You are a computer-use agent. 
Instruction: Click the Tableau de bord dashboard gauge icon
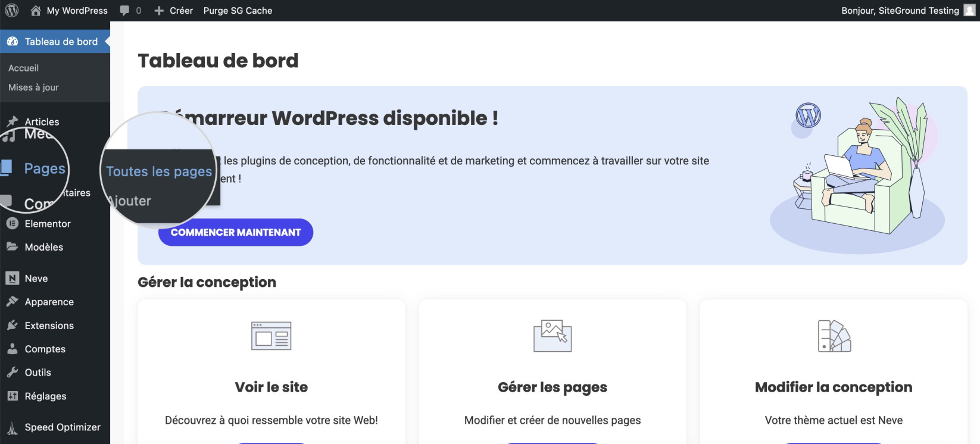[13, 41]
